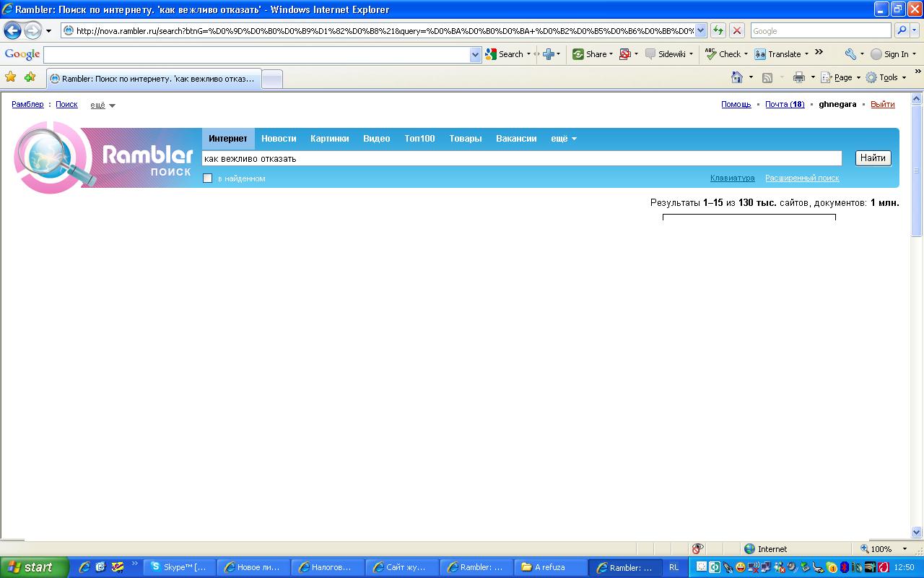
Task: Open Internet Explorer from Quick Launch
Action: [x=84, y=567]
